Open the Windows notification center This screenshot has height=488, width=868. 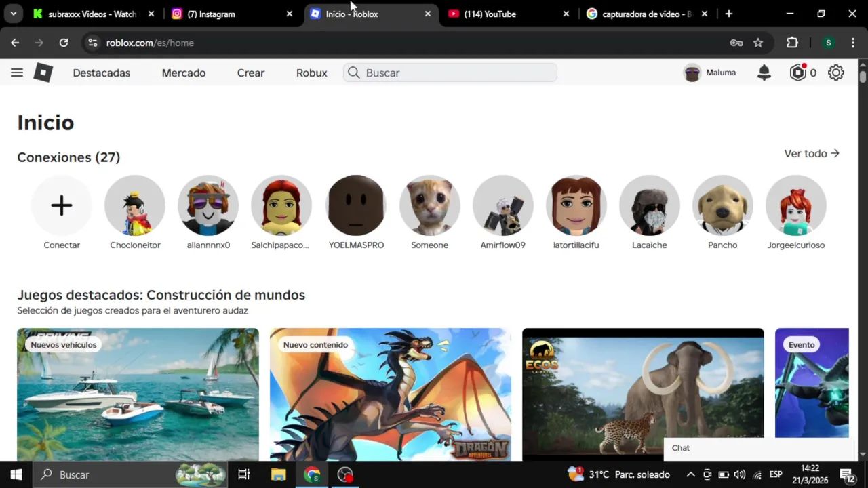coord(848,474)
